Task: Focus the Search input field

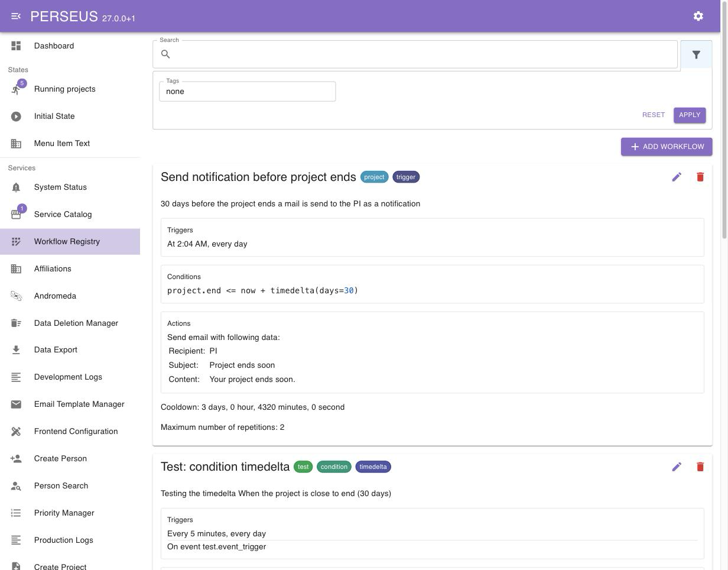Action: pos(415,54)
